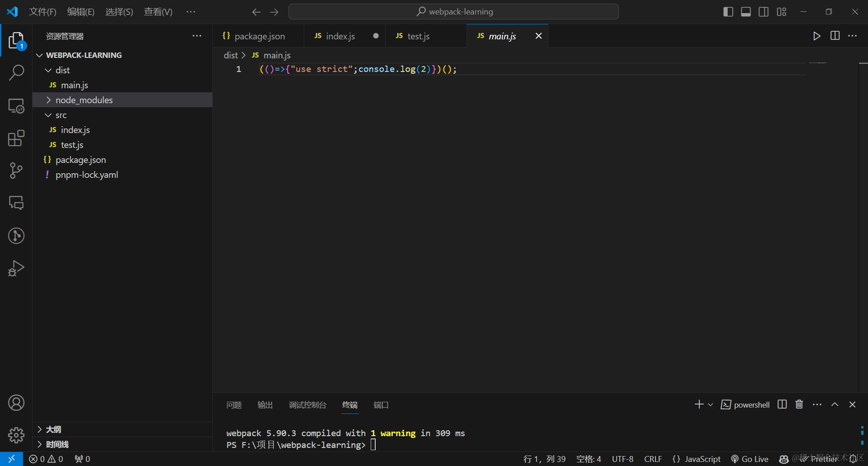Screen dimensions: 868x466
Task: Collapse the src folder
Action: pos(123,115)
